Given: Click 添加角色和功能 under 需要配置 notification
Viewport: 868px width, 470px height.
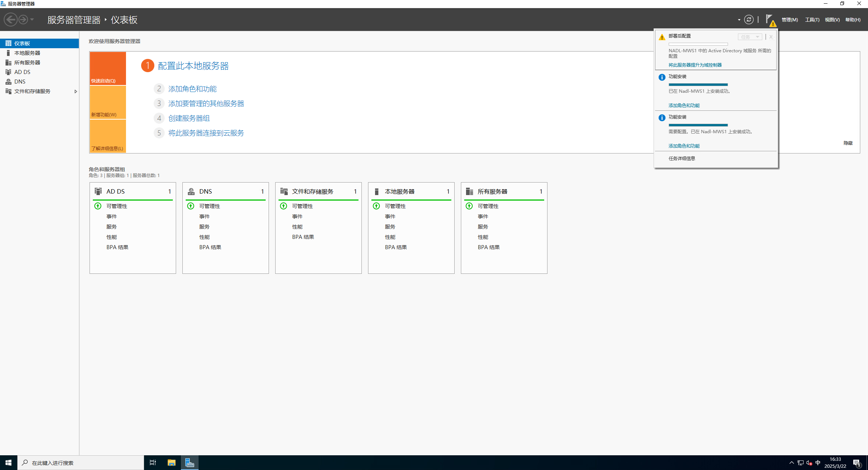Looking at the screenshot, I should (684, 146).
